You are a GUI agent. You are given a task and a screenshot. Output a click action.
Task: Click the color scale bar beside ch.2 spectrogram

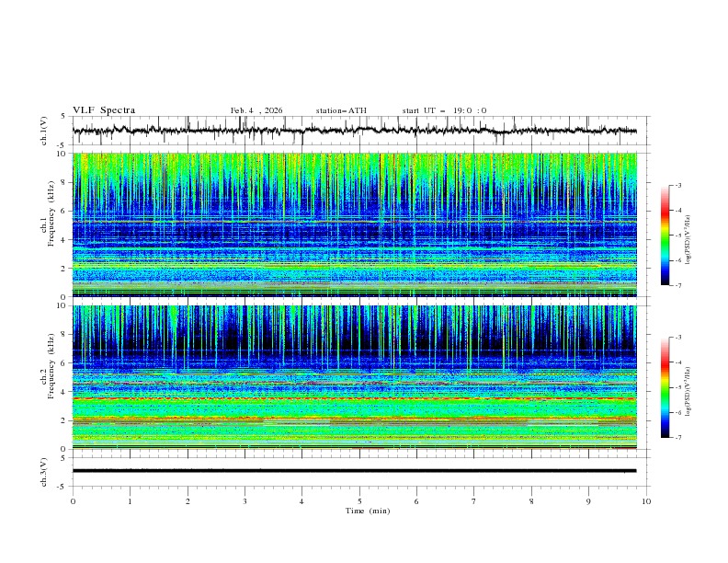pos(665,387)
